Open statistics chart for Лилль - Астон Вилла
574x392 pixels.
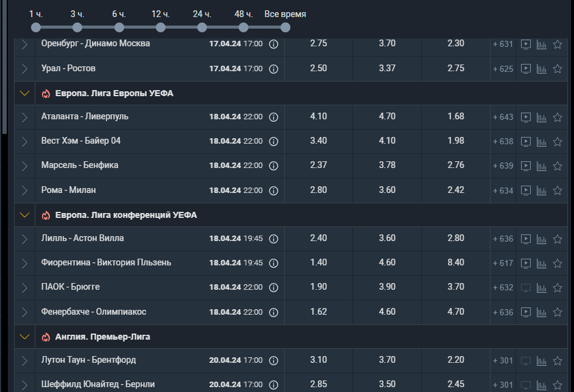[541, 239]
